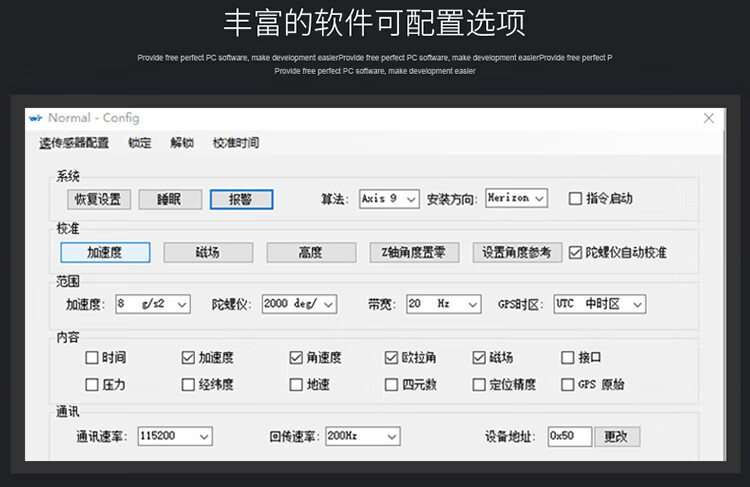Click the 设备地址 input field
750x487 pixels.
coord(569,436)
